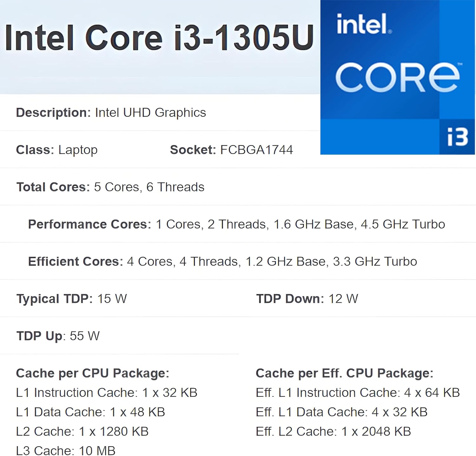Click the TDP Up: 55 W entry
476x456 pixels.
tap(58, 336)
